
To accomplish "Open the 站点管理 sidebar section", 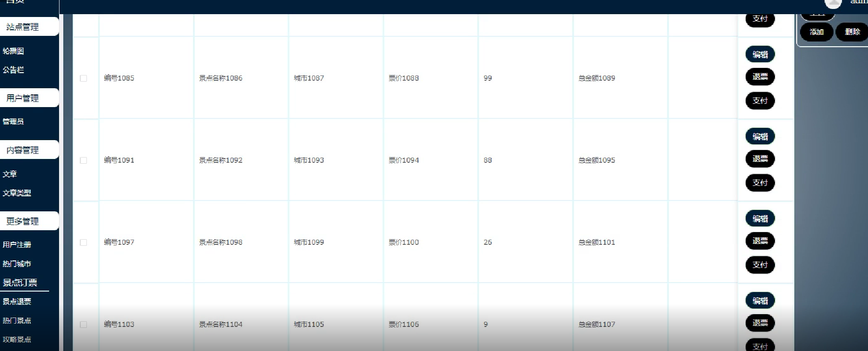I will click(28, 27).
